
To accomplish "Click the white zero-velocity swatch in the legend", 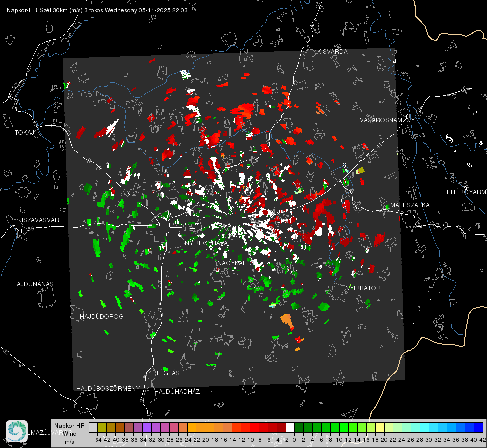I will point(290,427).
